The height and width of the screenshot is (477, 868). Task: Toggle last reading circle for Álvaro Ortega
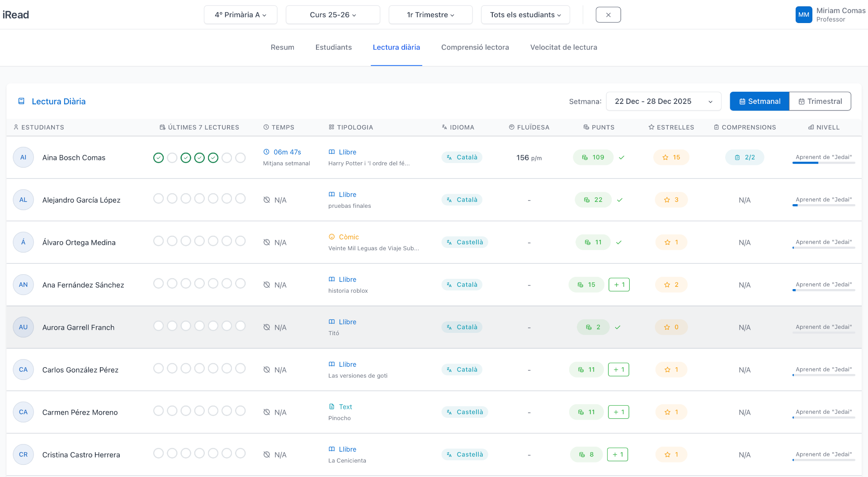[241, 241]
